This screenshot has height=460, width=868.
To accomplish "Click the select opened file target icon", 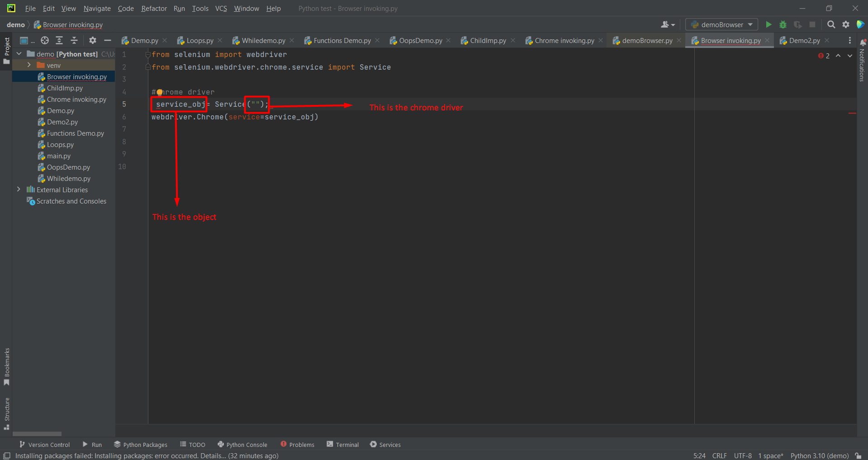I will (x=45, y=40).
